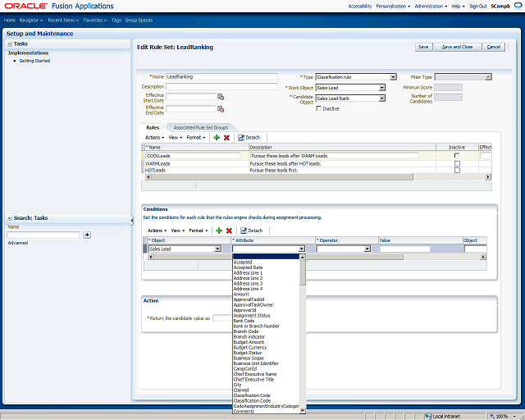Click the Attribute list vertical scrollbar thumb
The width and height of the screenshot is (525, 420).
click(x=303, y=272)
